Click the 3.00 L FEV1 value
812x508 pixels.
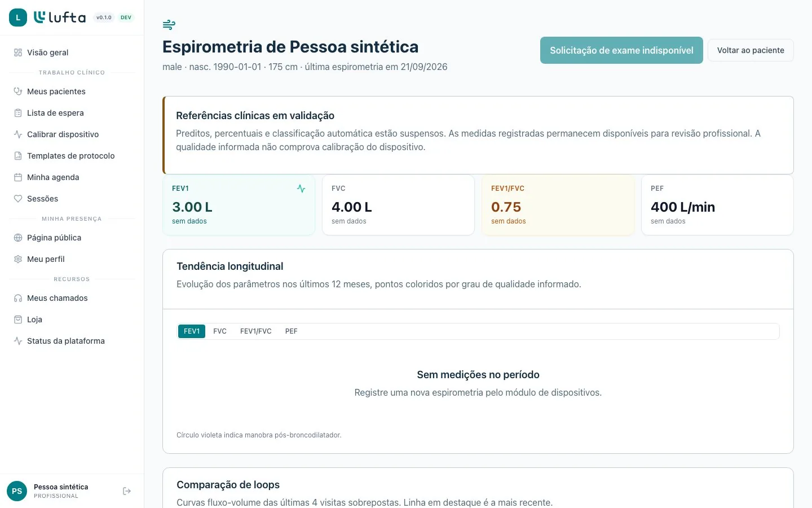click(192, 207)
